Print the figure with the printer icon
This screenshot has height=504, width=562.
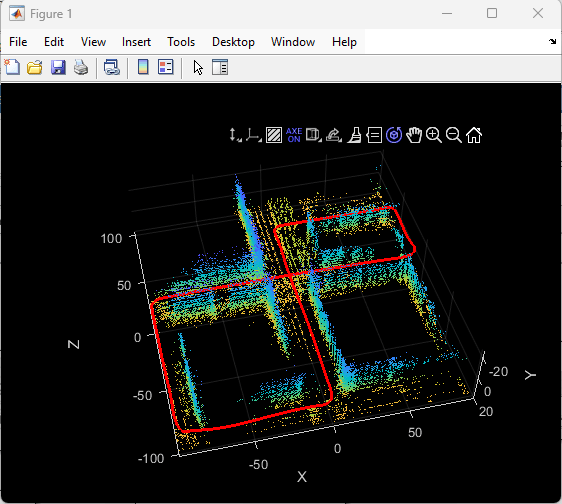click(81, 67)
